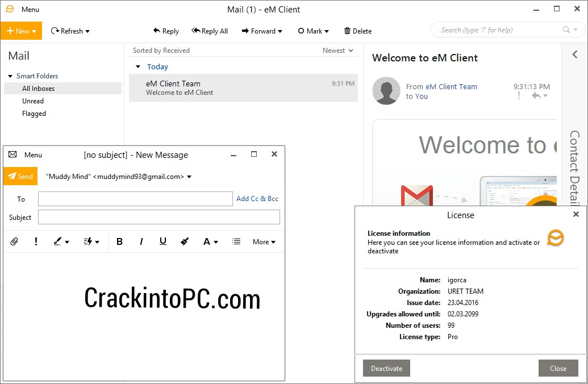Click the Add Cc & Bcc link

[257, 199]
